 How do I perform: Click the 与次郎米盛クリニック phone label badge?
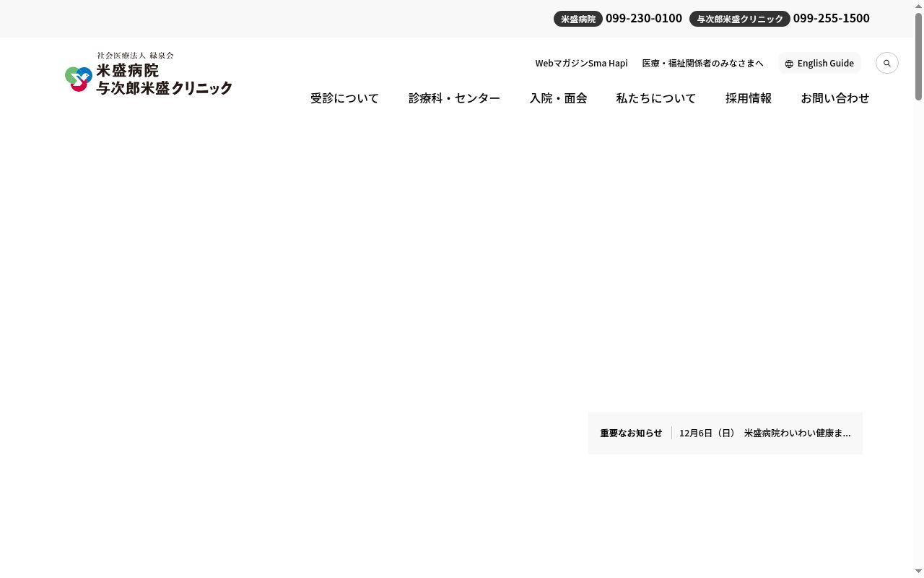740,19
